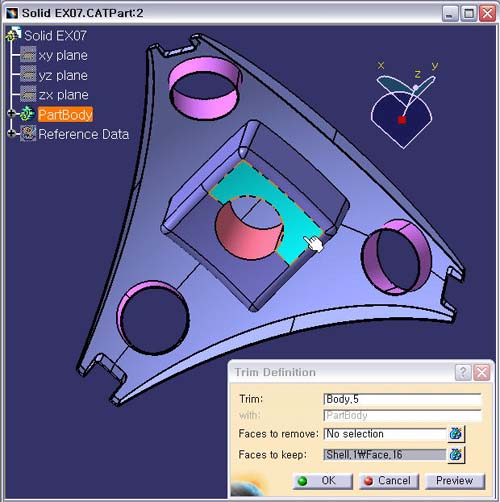This screenshot has height=502, width=500.
Task: Open Faces to remove selection list icon
Action: pyautogui.click(x=456, y=434)
